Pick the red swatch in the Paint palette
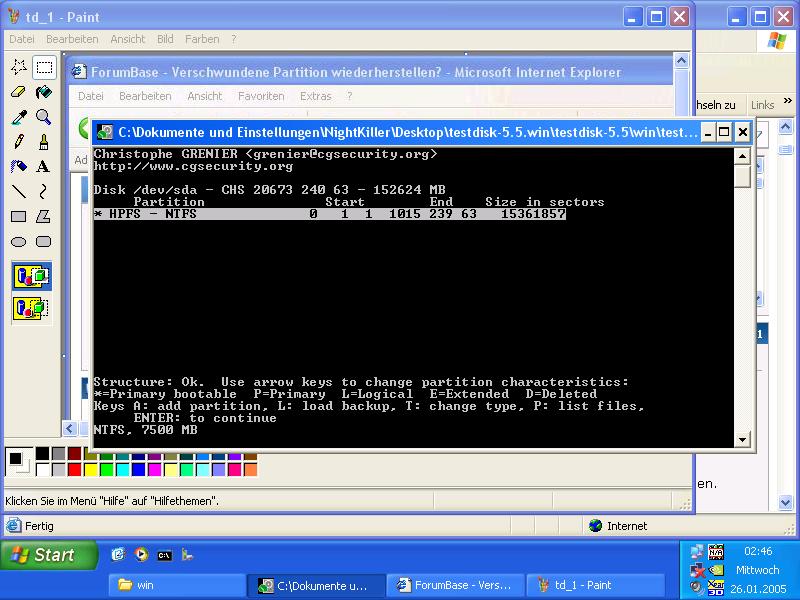800x600 pixels. coord(74,469)
